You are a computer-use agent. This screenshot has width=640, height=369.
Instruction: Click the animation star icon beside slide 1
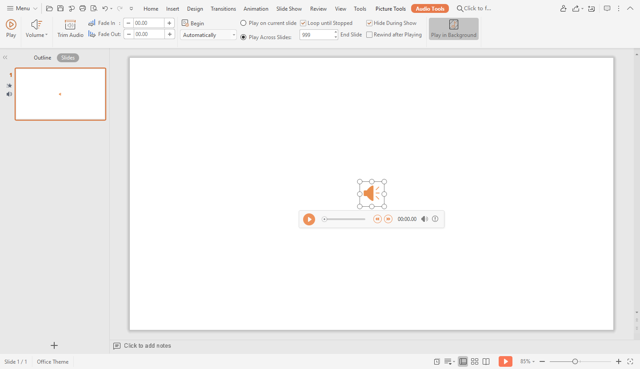pos(9,86)
